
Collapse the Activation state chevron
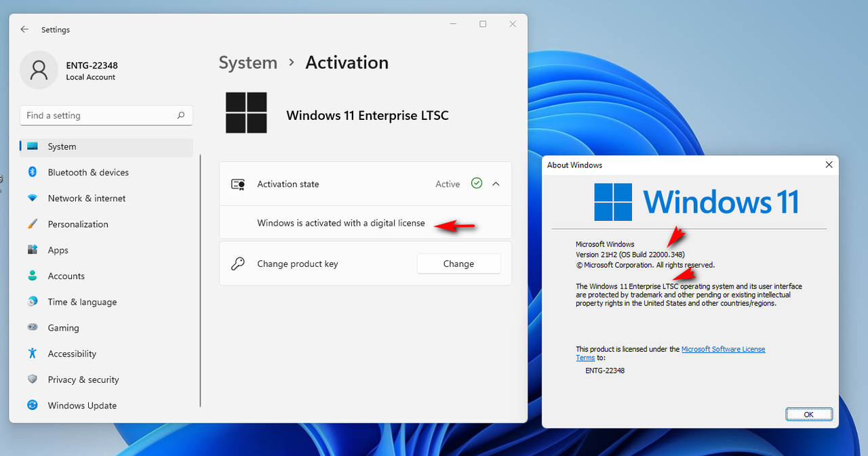(x=496, y=184)
